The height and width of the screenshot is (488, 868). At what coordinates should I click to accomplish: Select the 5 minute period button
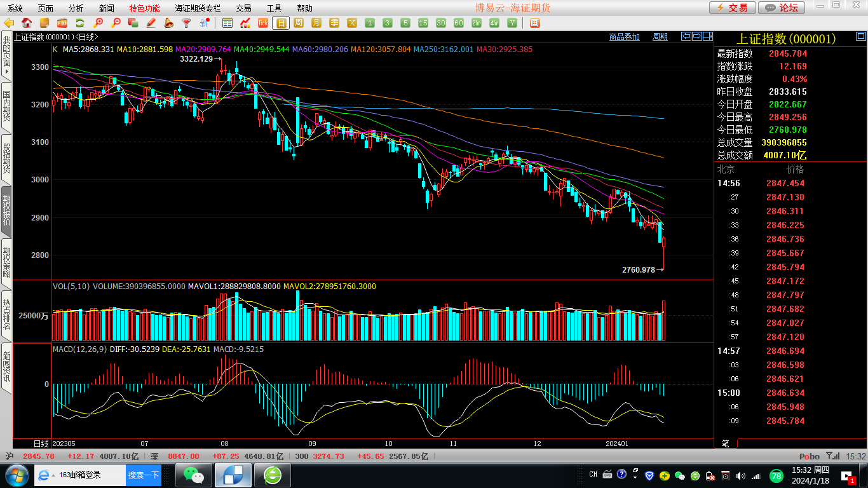(405, 23)
